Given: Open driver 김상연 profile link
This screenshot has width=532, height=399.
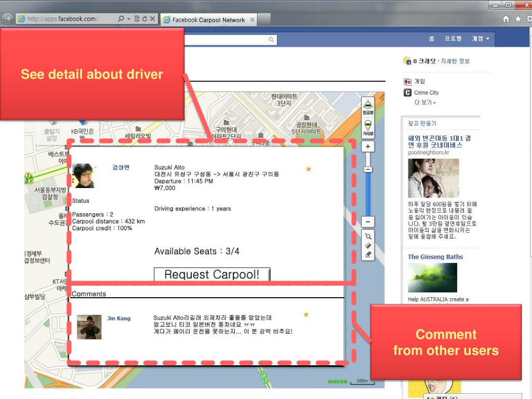Looking at the screenshot, I should tap(121, 167).
